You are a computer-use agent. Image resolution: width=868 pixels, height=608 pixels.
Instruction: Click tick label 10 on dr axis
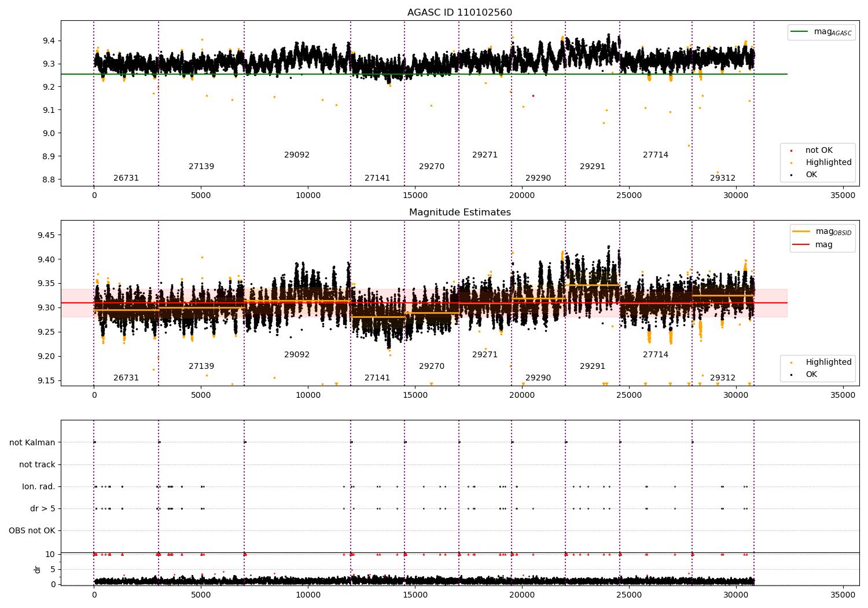click(x=50, y=554)
